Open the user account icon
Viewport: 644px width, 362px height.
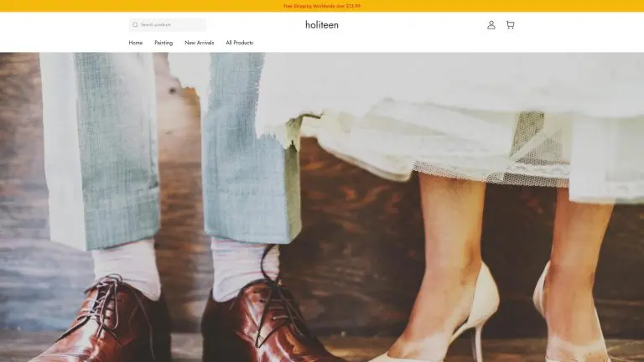coord(491,25)
